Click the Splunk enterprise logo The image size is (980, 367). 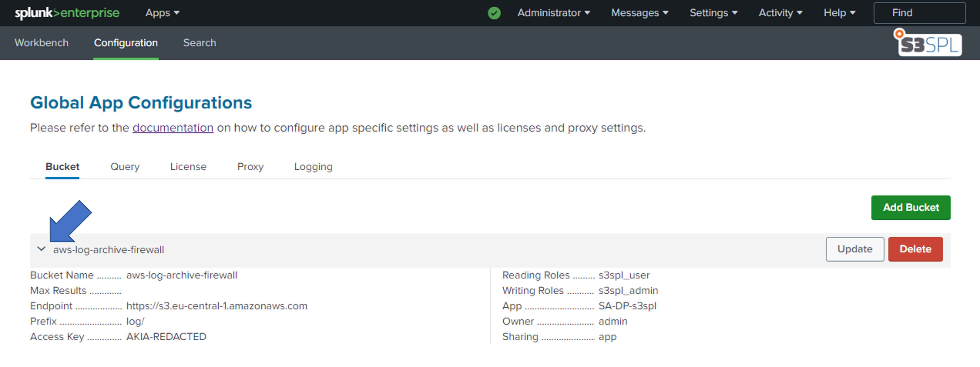(67, 13)
